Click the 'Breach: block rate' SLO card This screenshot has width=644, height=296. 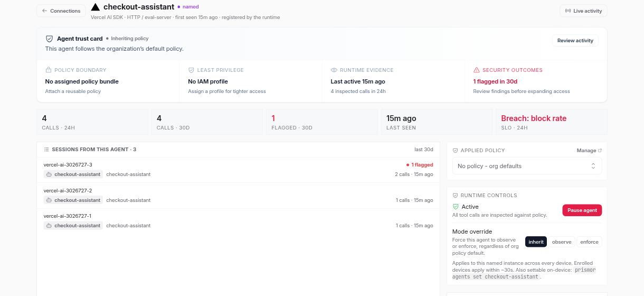[x=552, y=122]
